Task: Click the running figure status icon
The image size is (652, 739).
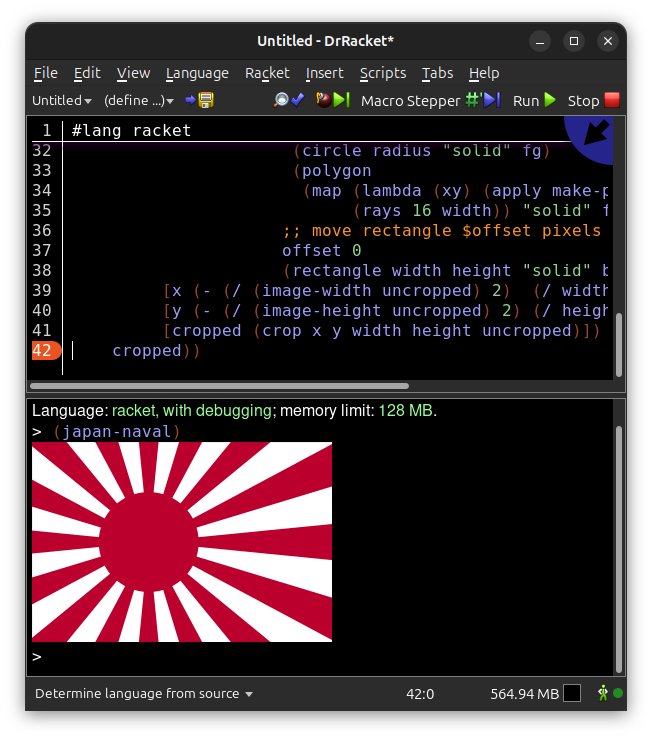Action: click(x=603, y=693)
